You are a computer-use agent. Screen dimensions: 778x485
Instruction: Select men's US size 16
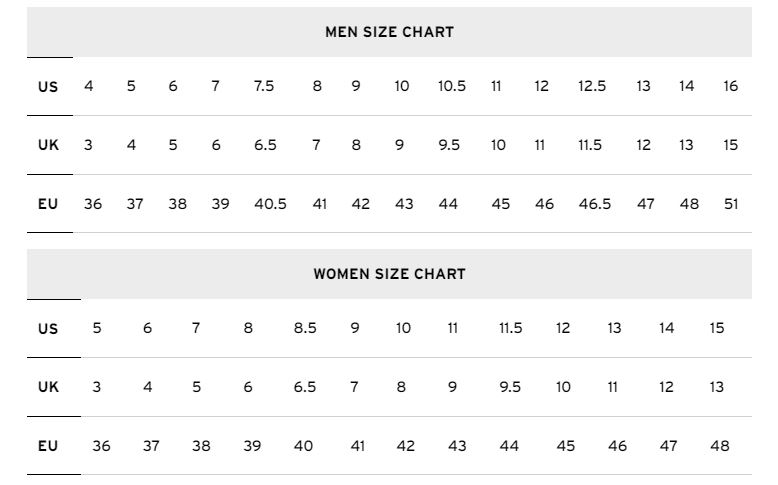[x=730, y=86]
